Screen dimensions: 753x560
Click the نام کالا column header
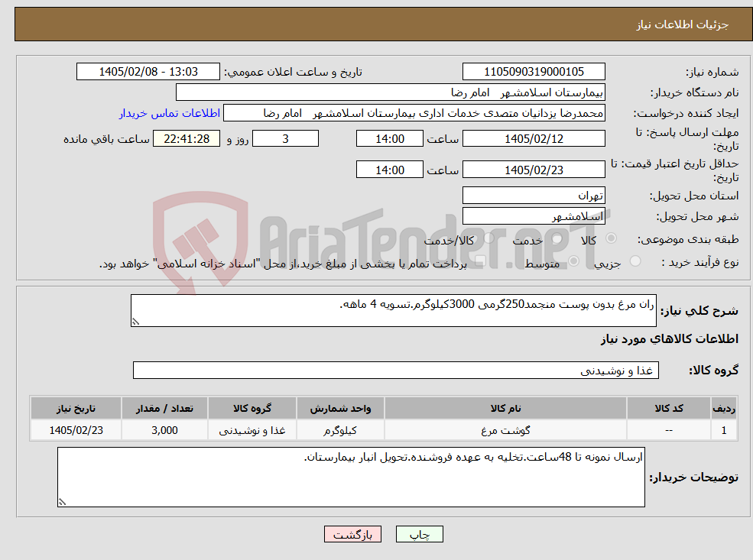[505, 409]
